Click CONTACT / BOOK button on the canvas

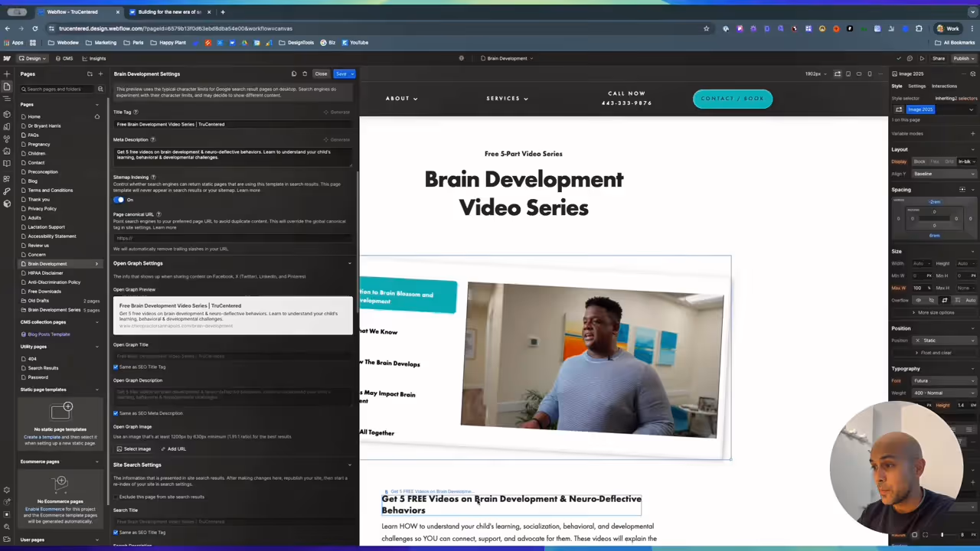click(x=733, y=99)
